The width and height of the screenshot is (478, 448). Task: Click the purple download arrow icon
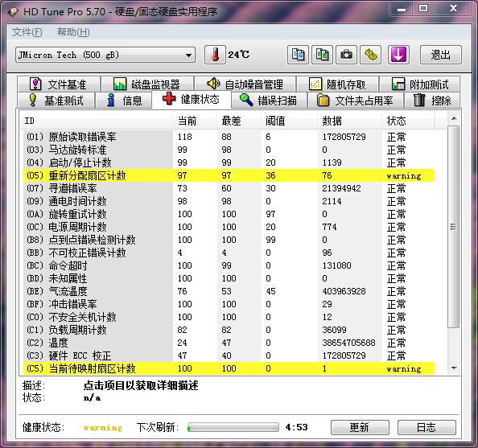point(398,55)
